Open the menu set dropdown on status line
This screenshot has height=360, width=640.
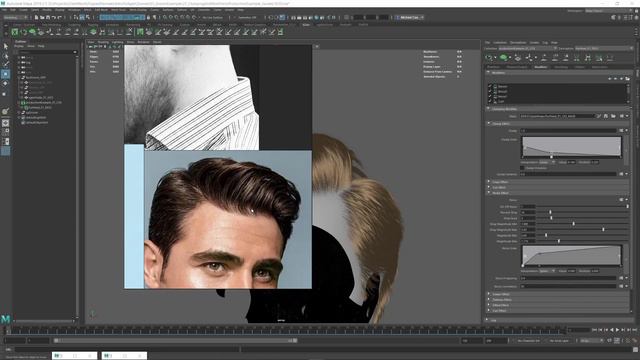tap(16, 18)
